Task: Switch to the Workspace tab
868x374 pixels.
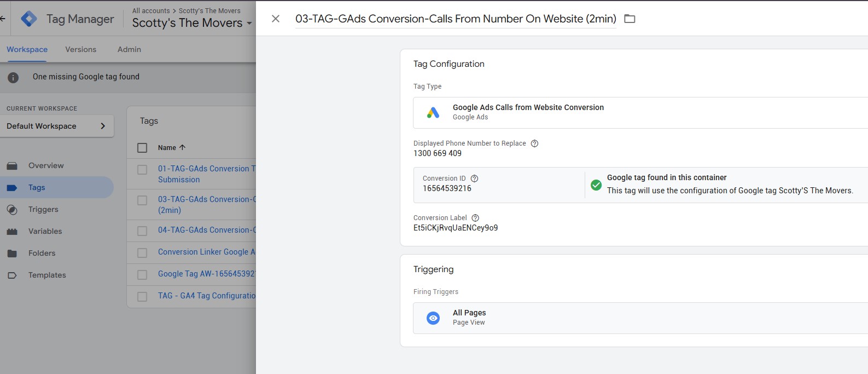Action: pos(27,49)
